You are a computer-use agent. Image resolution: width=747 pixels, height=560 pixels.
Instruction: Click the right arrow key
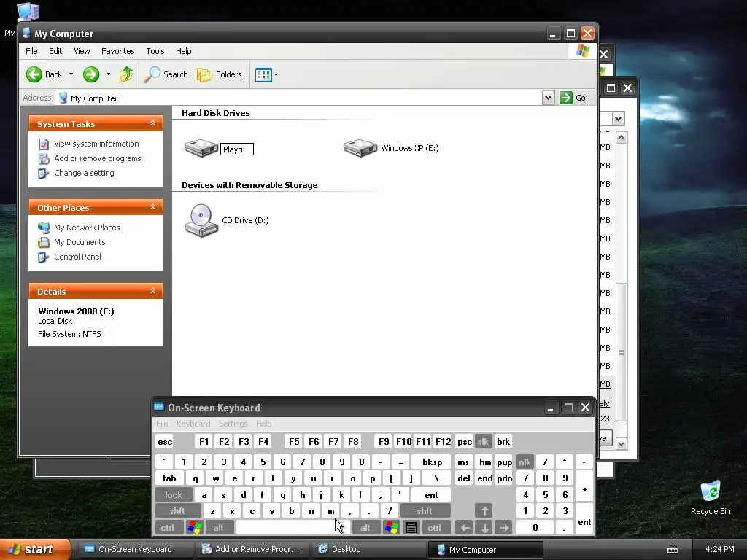(x=503, y=528)
